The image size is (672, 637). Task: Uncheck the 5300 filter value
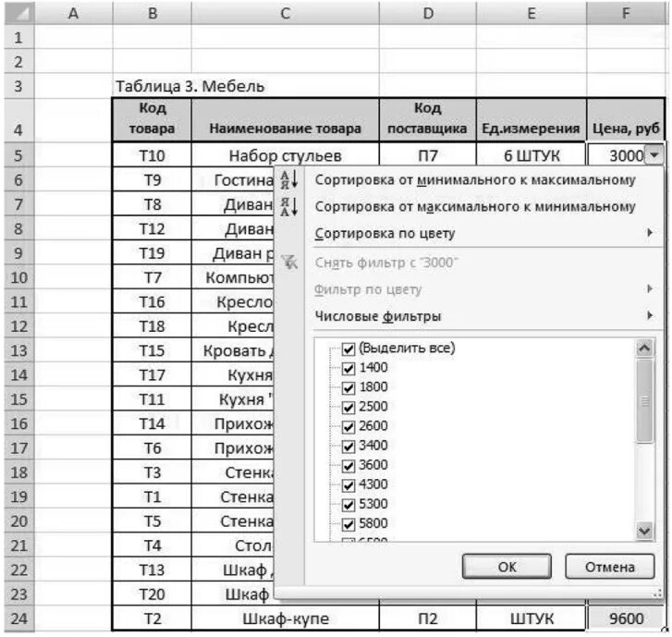(348, 505)
